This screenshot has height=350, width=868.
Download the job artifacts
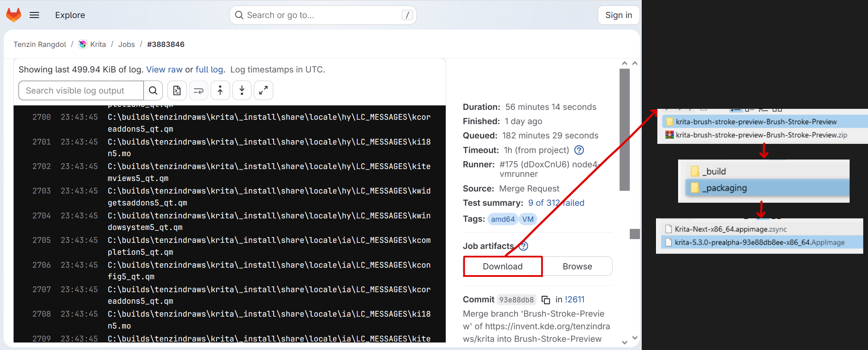[503, 266]
